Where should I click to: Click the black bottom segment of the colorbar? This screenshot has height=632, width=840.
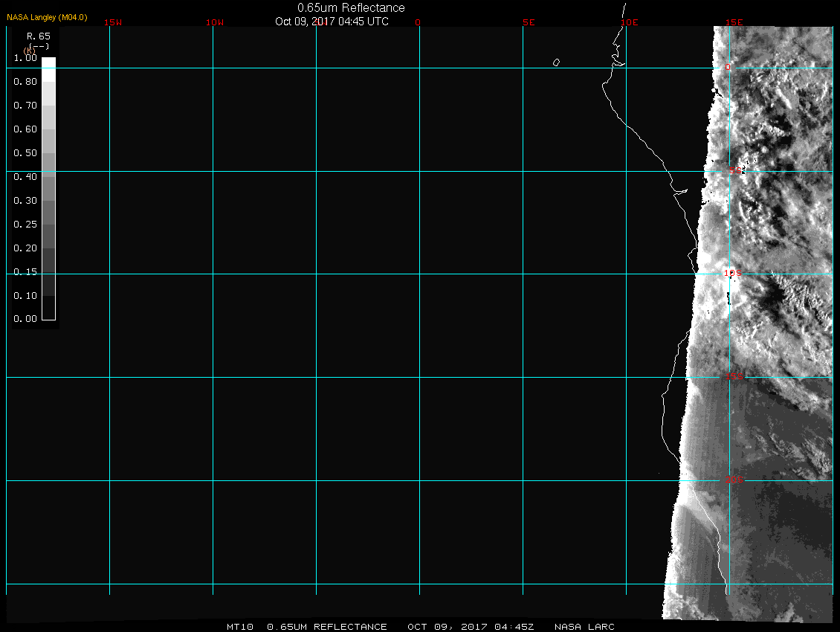tap(48, 307)
